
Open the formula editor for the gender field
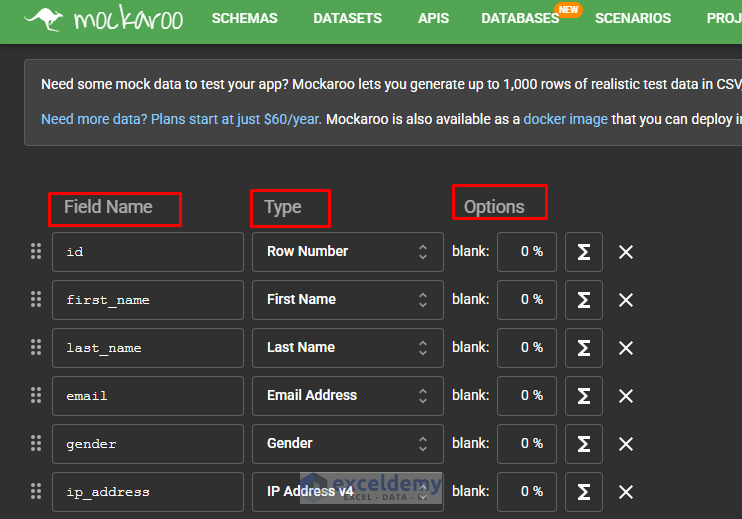pyautogui.click(x=583, y=444)
